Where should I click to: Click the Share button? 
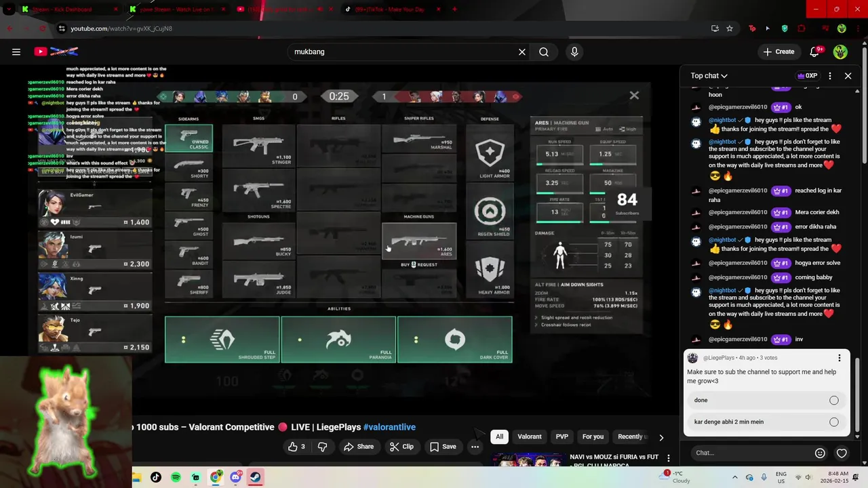pyautogui.click(x=358, y=447)
